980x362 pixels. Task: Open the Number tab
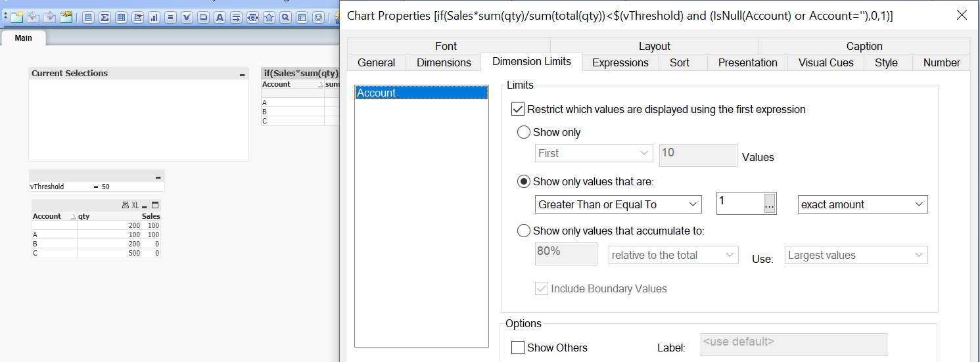click(x=941, y=62)
